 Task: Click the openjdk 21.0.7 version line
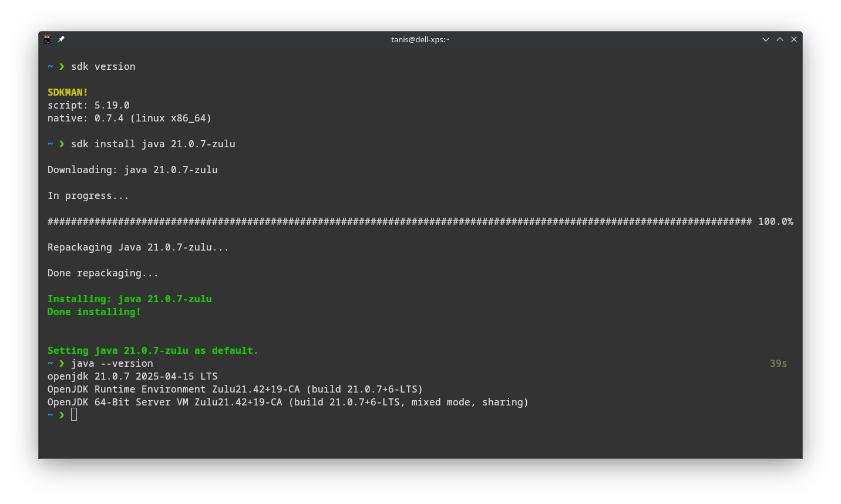click(x=132, y=376)
